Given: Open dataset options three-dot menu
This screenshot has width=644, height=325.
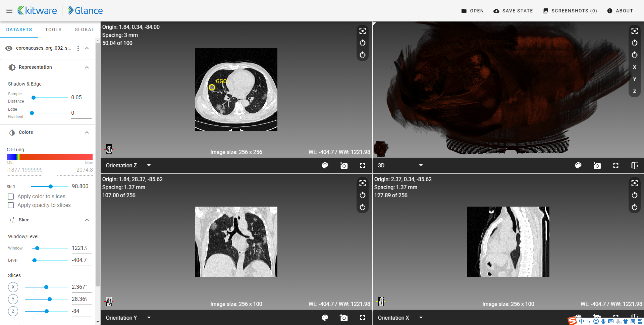Looking at the screenshot, I should point(78,48).
